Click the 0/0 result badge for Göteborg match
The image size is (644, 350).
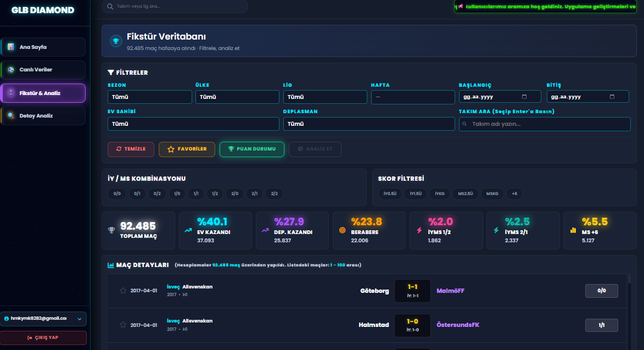click(x=602, y=291)
